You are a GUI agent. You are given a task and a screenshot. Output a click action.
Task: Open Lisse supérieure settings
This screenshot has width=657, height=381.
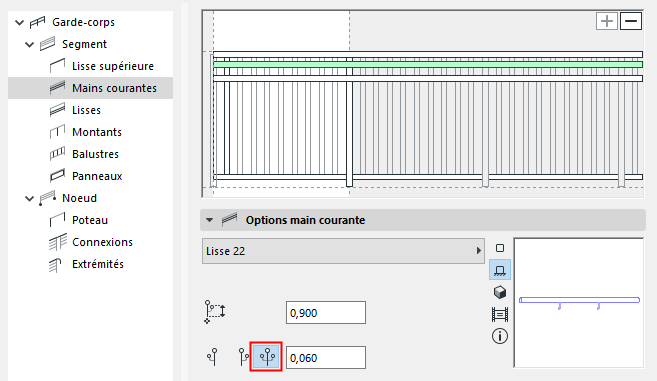tap(113, 66)
